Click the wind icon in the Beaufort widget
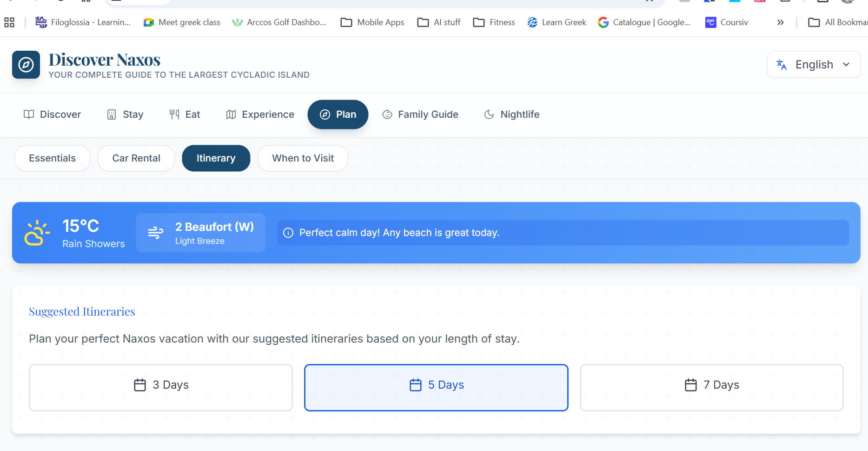 point(155,232)
